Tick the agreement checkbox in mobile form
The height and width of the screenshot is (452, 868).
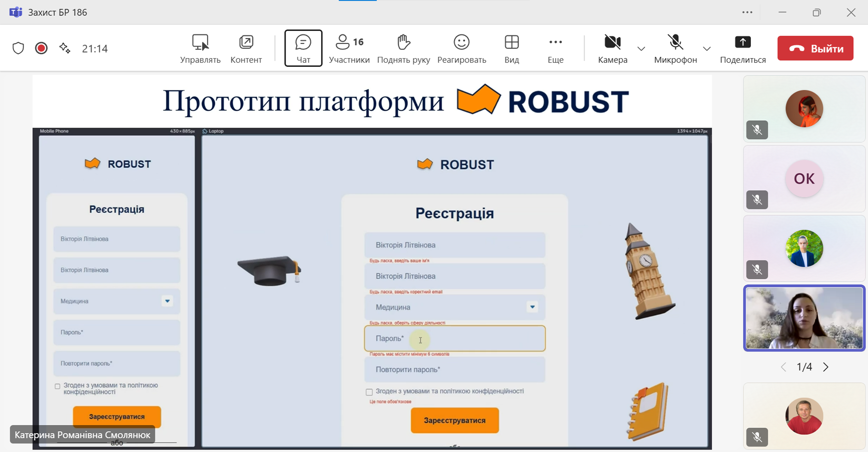click(x=57, y=386)
